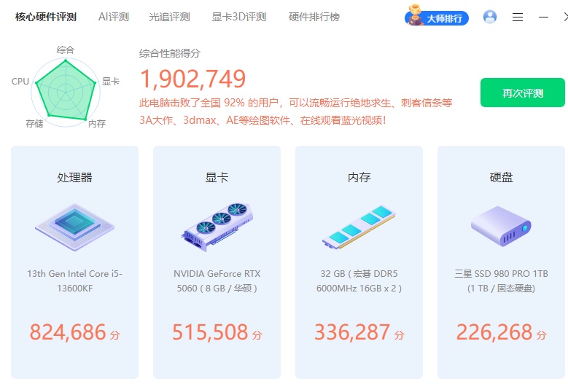This screenshot has height=392, width=568.
Task: Click the 存储 label on radar chart
Action: coord(34,124)
